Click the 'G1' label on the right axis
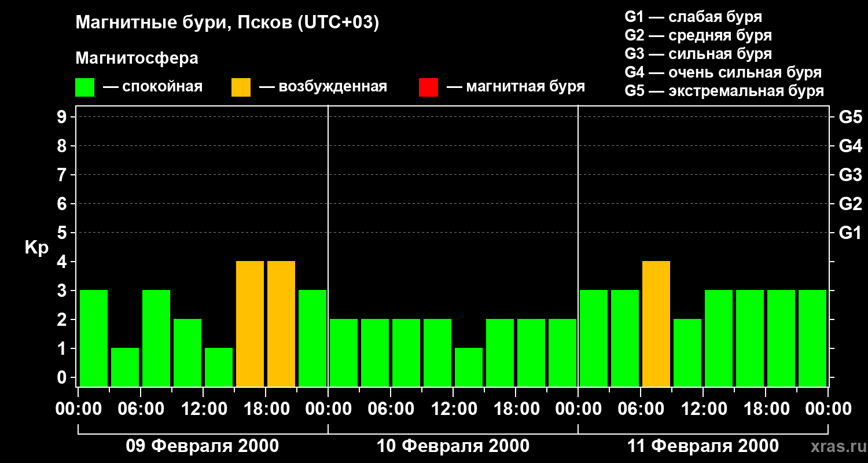Screen dimensions: 868x463 850,233
